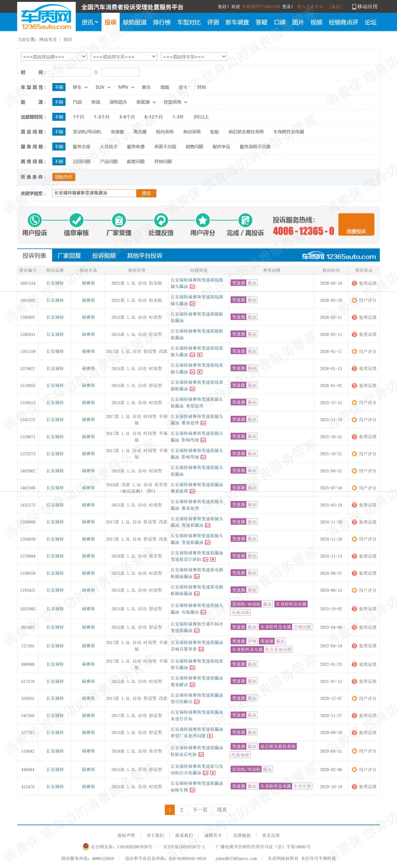Open 排行榜 in the navigation bar
The width and height of the screenshot is (397, 868).
161,23
